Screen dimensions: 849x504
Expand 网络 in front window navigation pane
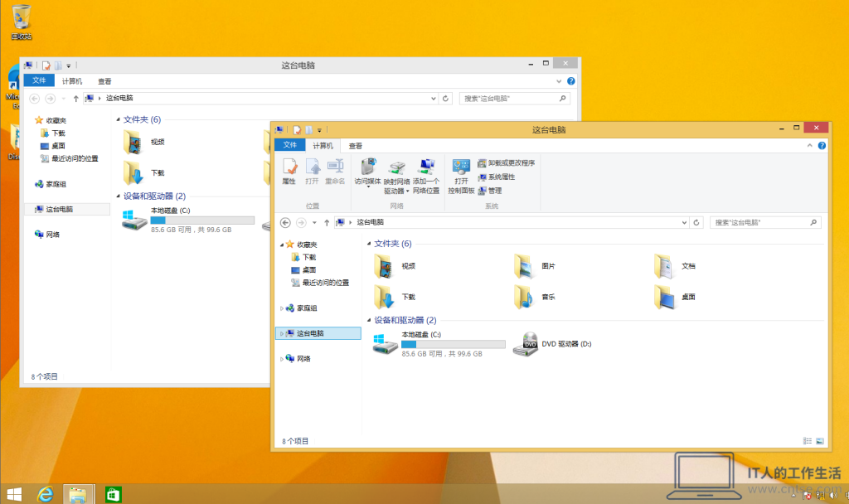tap(282, 359)
